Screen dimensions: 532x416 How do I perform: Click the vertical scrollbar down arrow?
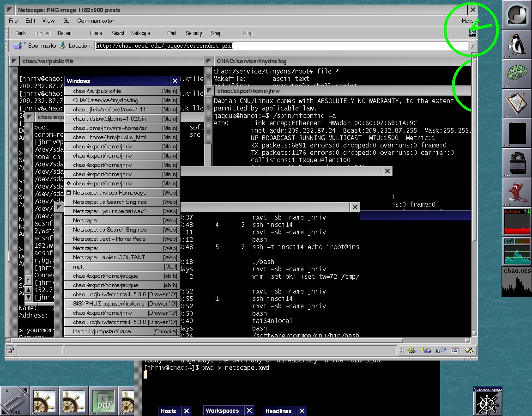coord(474,333)
